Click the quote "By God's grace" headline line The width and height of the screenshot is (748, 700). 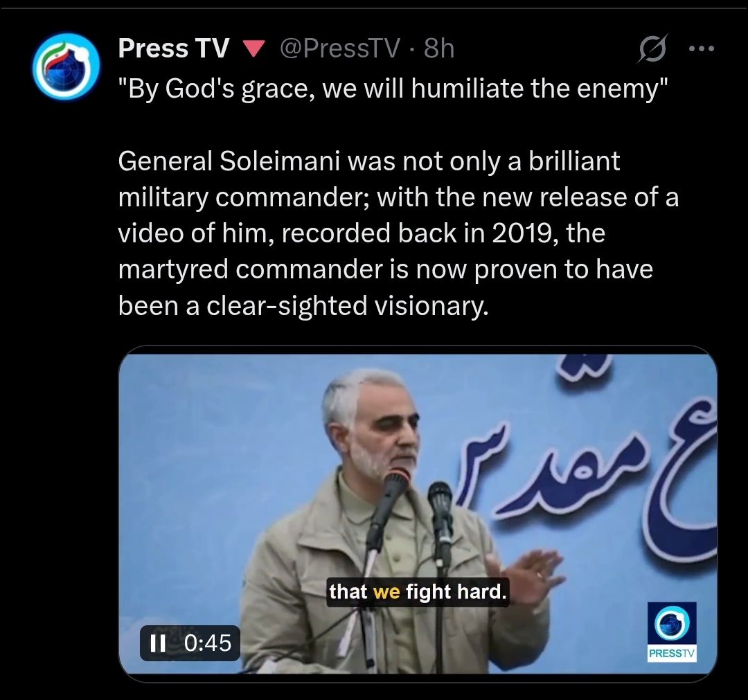(393, 89)
